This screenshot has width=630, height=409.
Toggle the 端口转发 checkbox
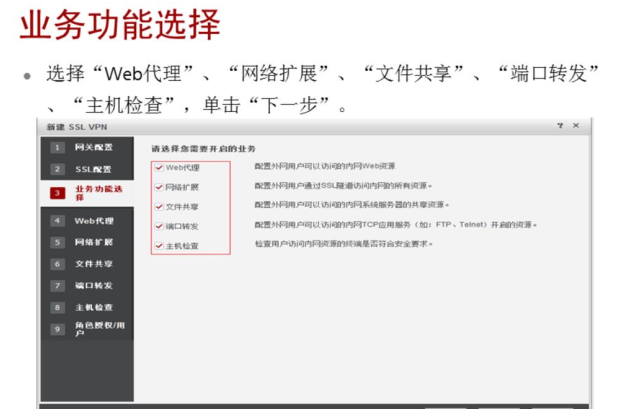point(159,226)
